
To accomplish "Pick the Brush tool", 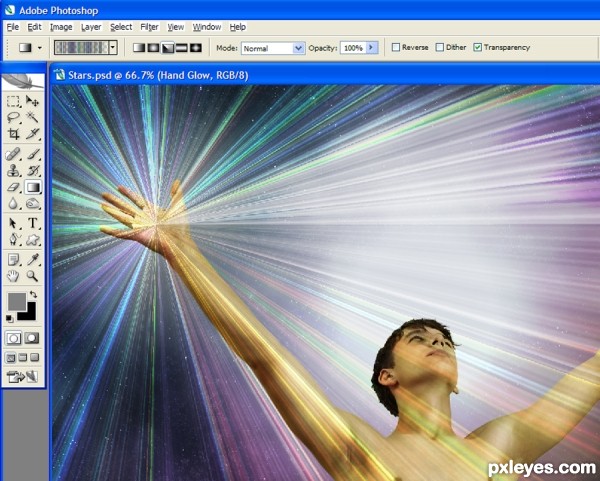I will 33,154.
